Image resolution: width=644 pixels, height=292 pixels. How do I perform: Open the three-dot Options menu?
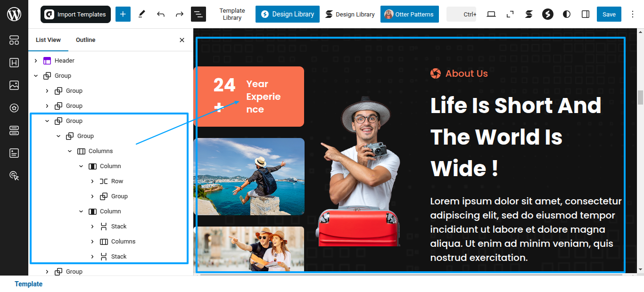pos(633,14)
